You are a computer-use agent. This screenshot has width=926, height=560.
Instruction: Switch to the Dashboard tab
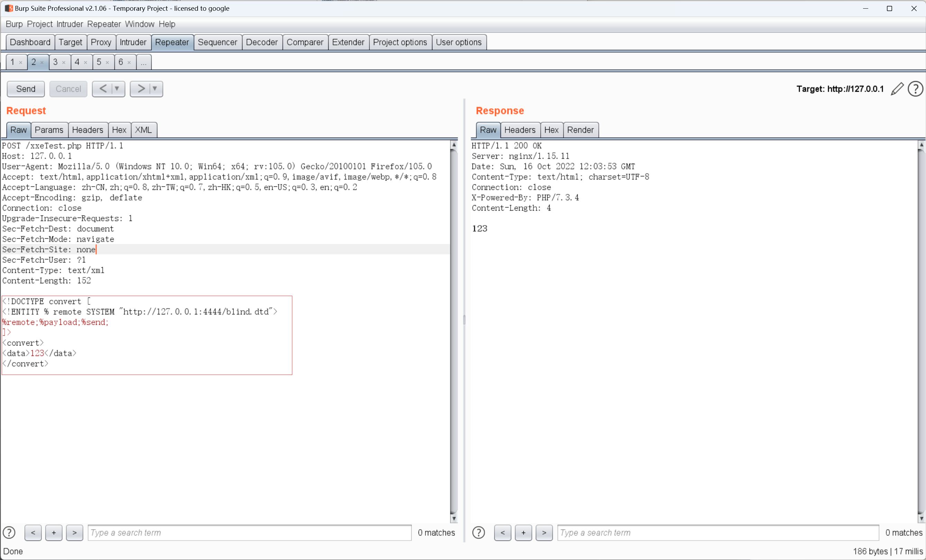click(x=30, y=42)
